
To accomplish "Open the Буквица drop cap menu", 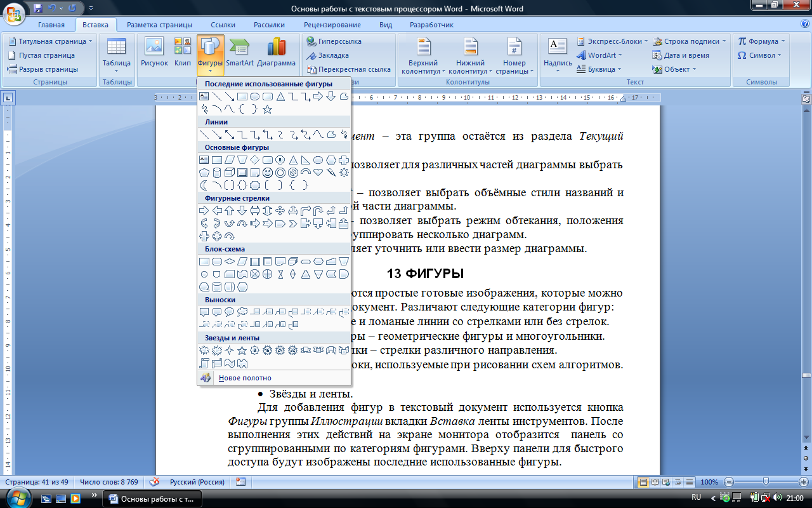I will [599, 69].
